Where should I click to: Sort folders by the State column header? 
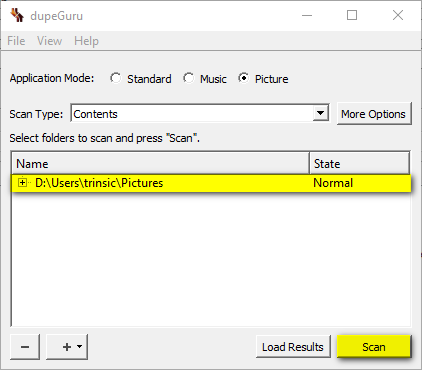pyautogui.click(x=359, y=164)
